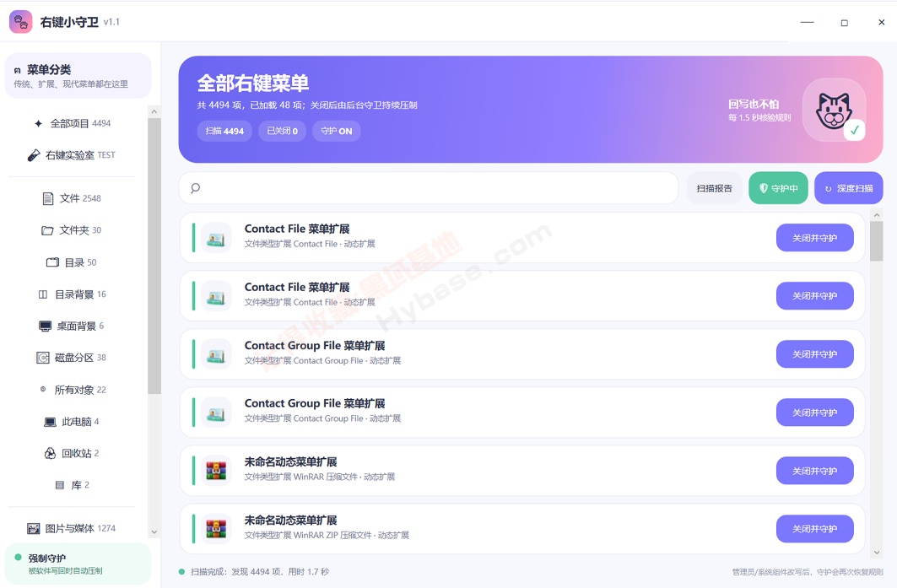Switch to the 库 category
Viewport: 897px width, 588px height.
pyautogui.click(x=72, y=485)
